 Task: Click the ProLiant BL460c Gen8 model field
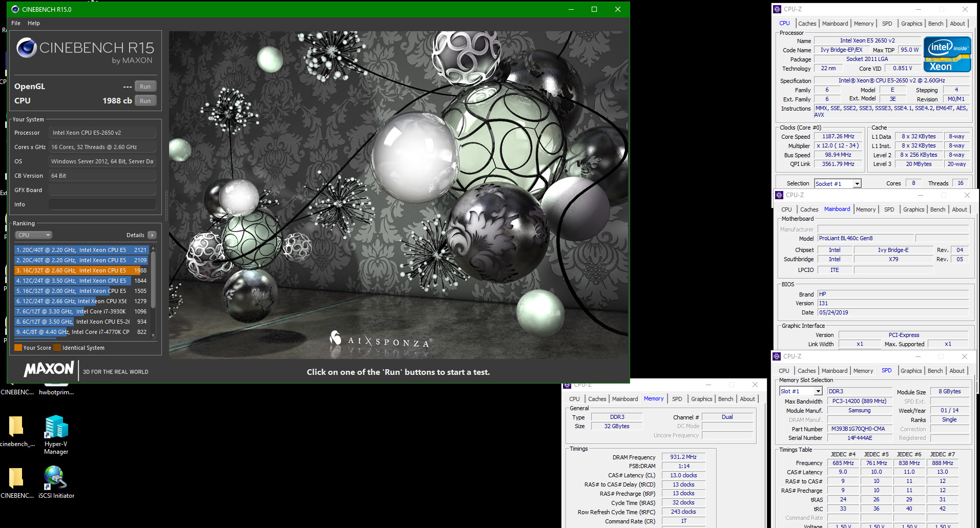866,239
